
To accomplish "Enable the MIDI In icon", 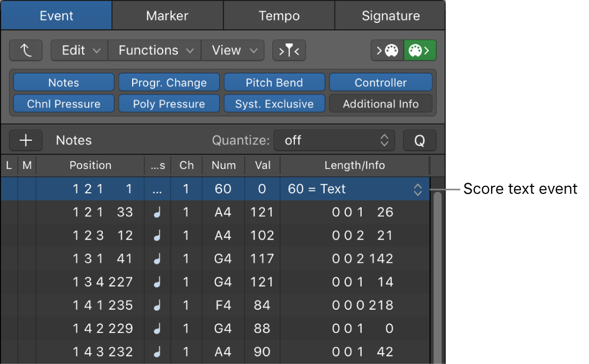I will coord(388,50).
